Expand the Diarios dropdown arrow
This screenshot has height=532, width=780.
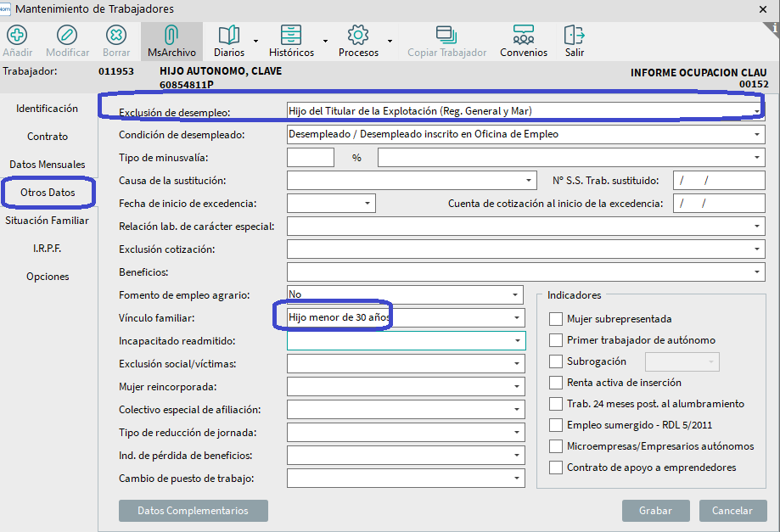tap(255, 41)
